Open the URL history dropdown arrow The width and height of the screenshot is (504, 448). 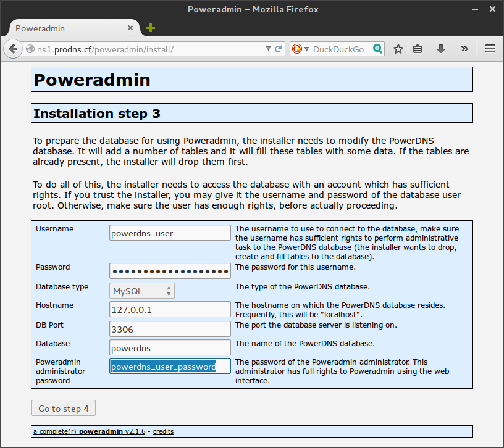[268, 49]
